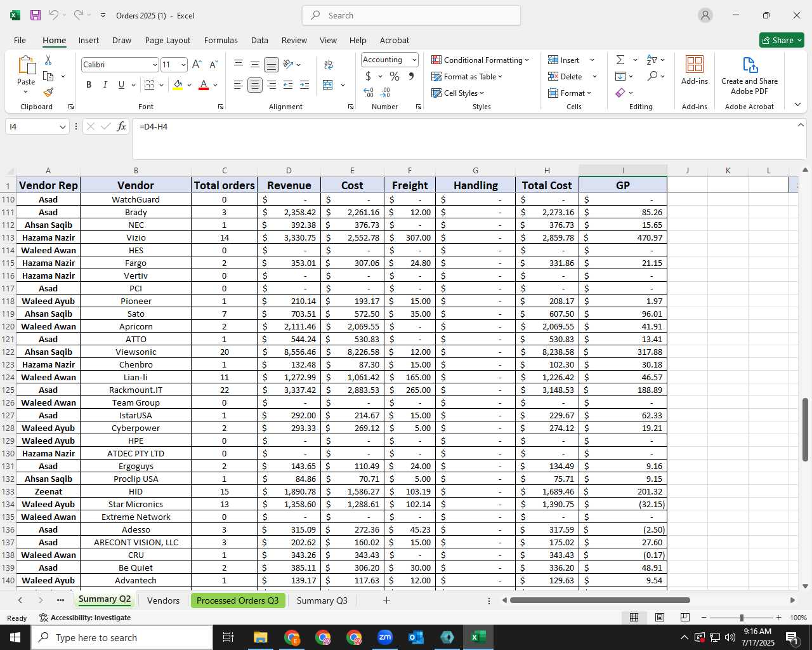Toggle Bottom Align

point(272,64)
